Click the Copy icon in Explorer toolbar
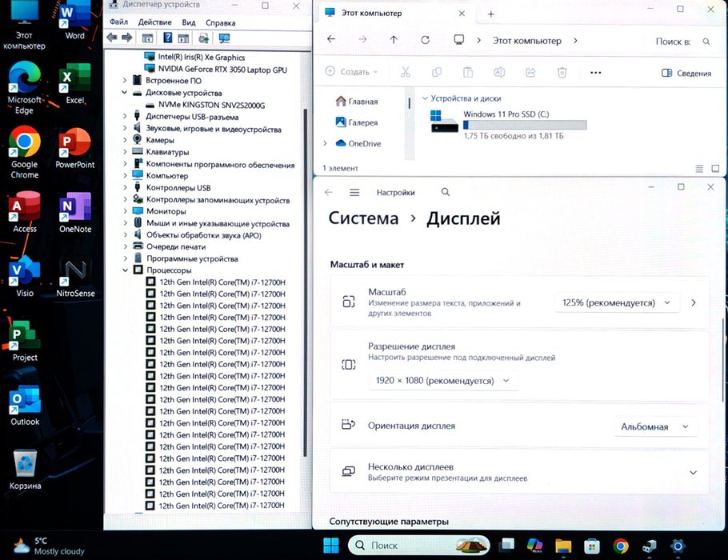Screen dimensions: 728x560 click(437, 72)
